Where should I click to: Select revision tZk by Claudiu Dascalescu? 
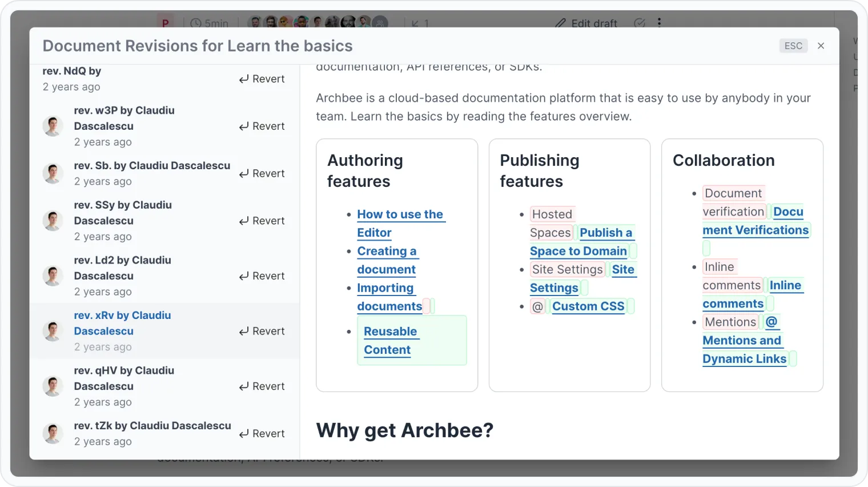pos(164,434)
